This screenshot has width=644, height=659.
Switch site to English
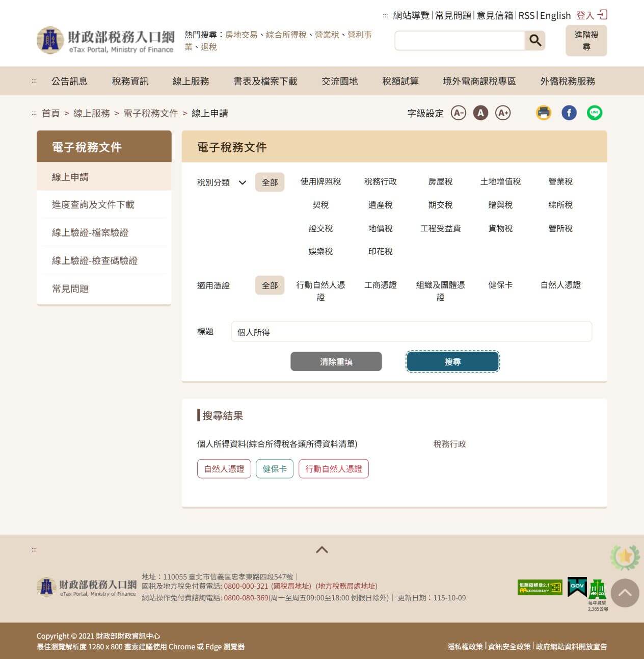coord(555,15)
